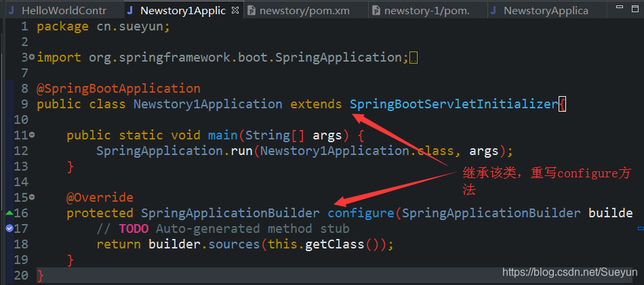This screenshot has height=285, width=644.
Task: Expand the folded imports at line 3
Action: (32, 58)
